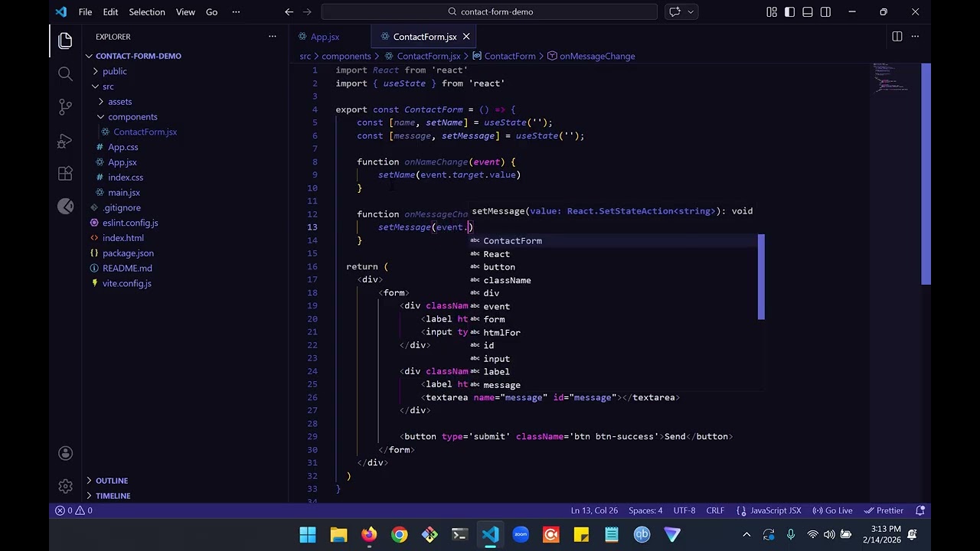Open the Search view in activity bar
The image size is (980, 551).
65,73
